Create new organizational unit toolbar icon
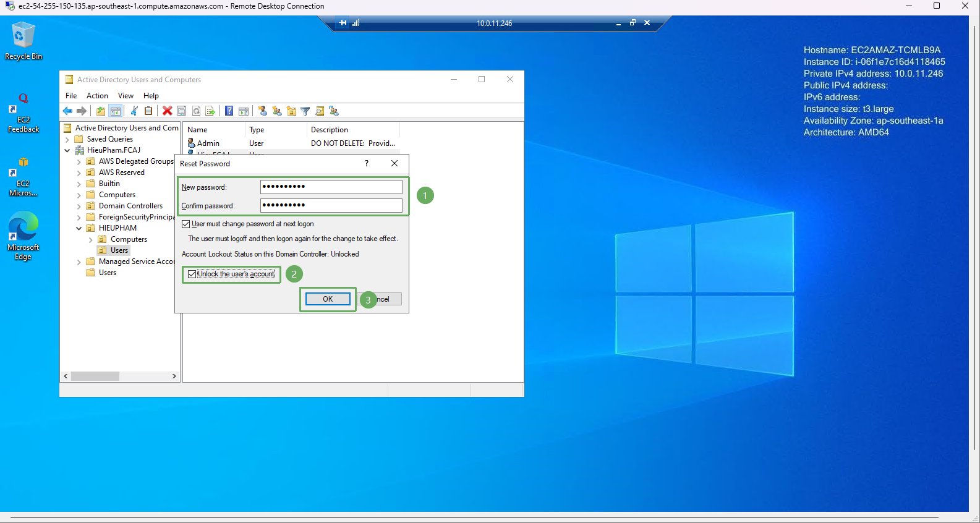 pos(291,111)
